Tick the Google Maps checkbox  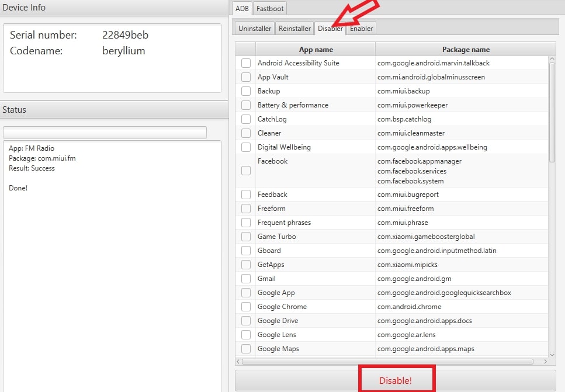246,349
